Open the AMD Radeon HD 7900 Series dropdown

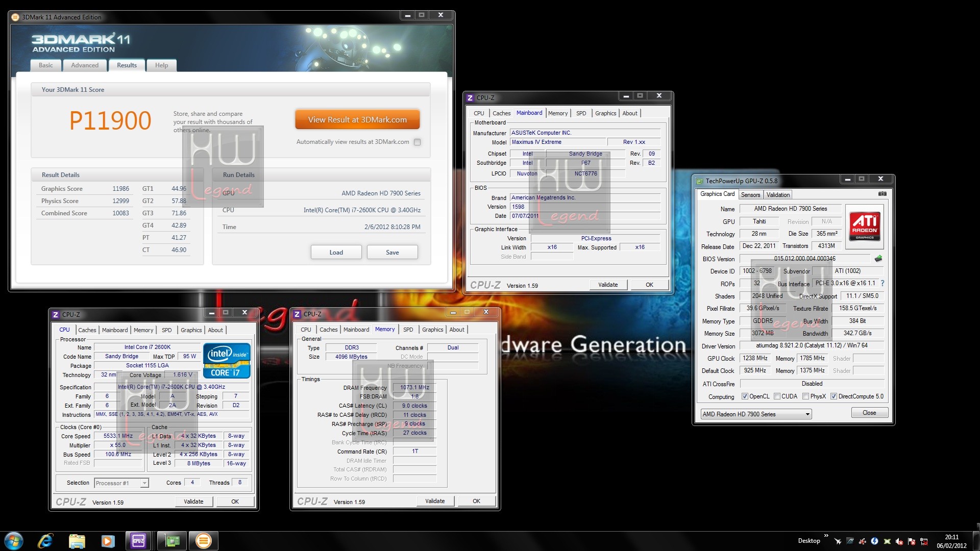coord(756,414)
